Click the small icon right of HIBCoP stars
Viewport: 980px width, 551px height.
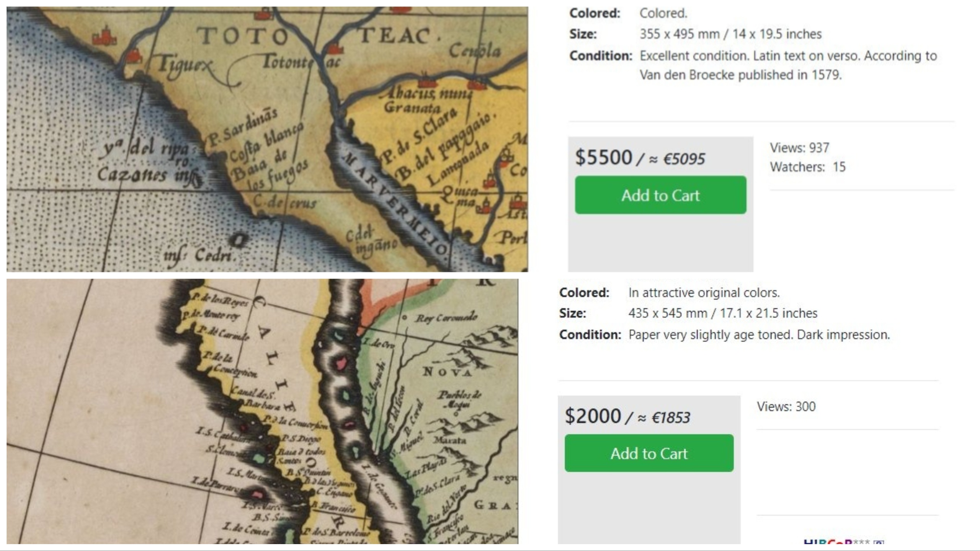coord(879,543)
